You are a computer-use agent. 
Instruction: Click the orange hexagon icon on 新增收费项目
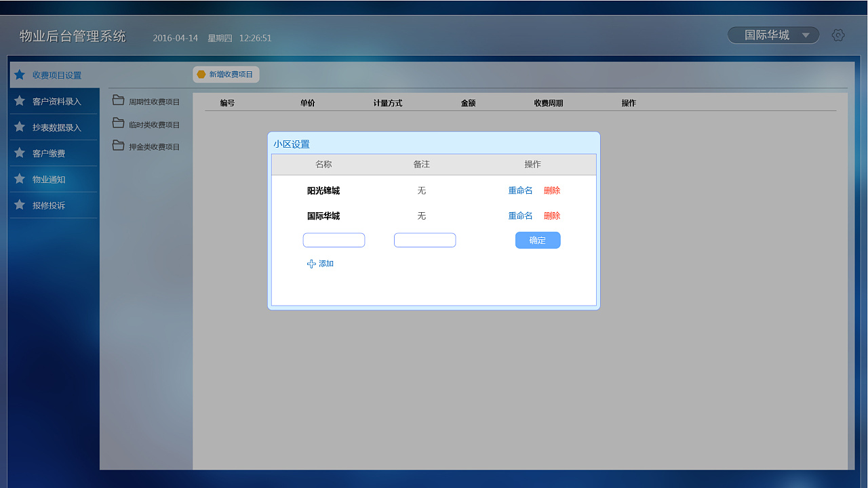tap(201, 75)
